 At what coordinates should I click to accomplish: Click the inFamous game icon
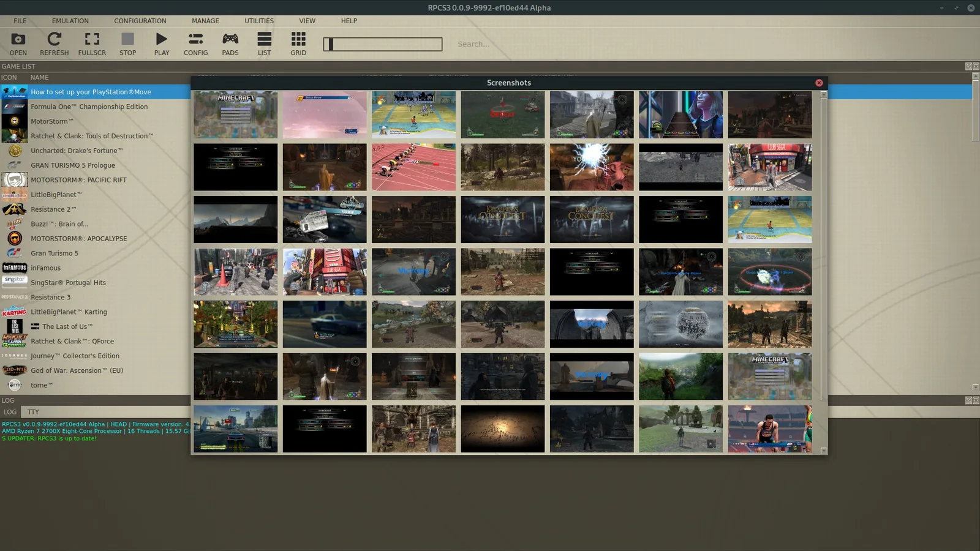tap(15, 268)
